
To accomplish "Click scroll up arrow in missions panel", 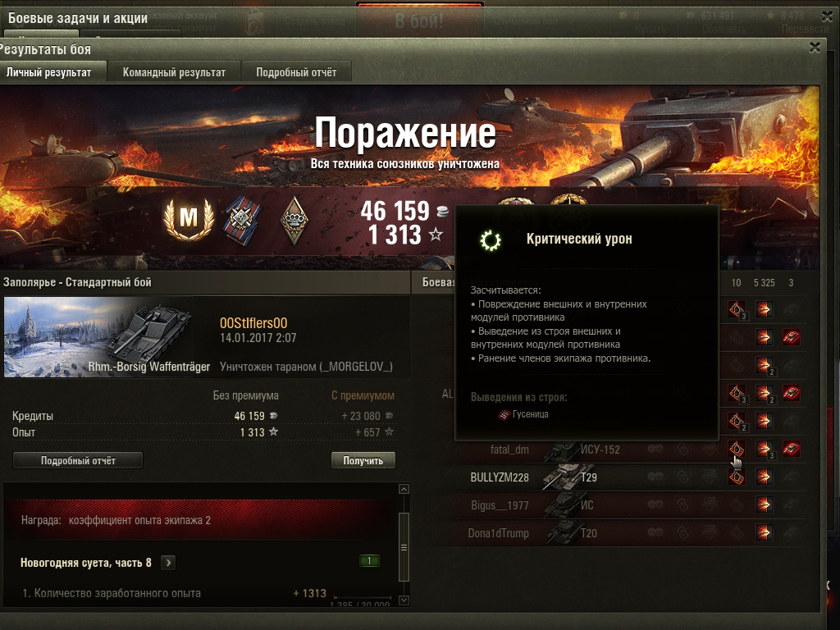I will click(x=404, y=489).
